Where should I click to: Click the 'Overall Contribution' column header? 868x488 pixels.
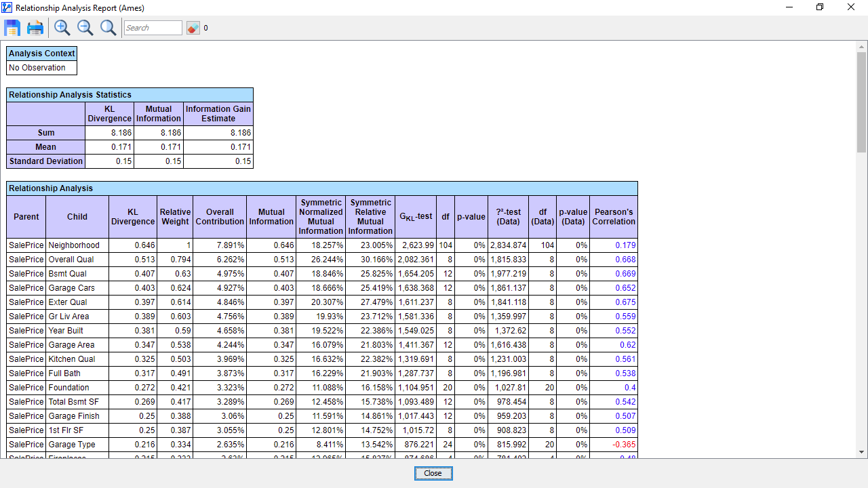(220, 217)
